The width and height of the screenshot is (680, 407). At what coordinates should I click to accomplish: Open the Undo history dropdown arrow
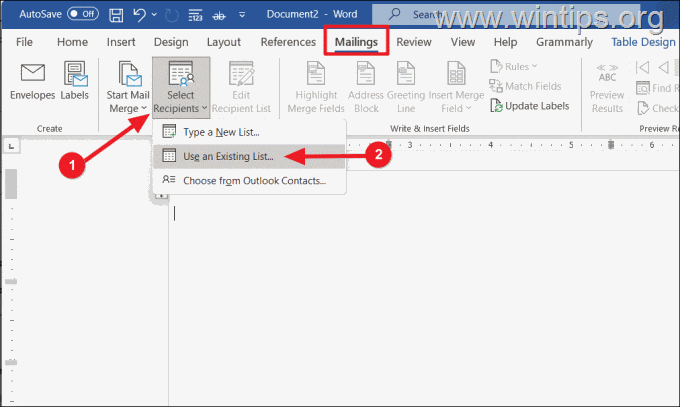(x=154, y=15)
